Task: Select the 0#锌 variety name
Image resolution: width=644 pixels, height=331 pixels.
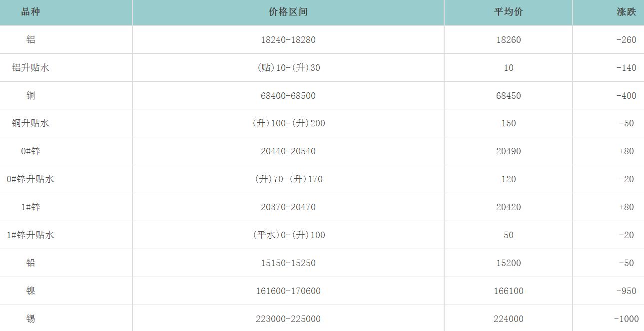Action: (x=30, y=151)
